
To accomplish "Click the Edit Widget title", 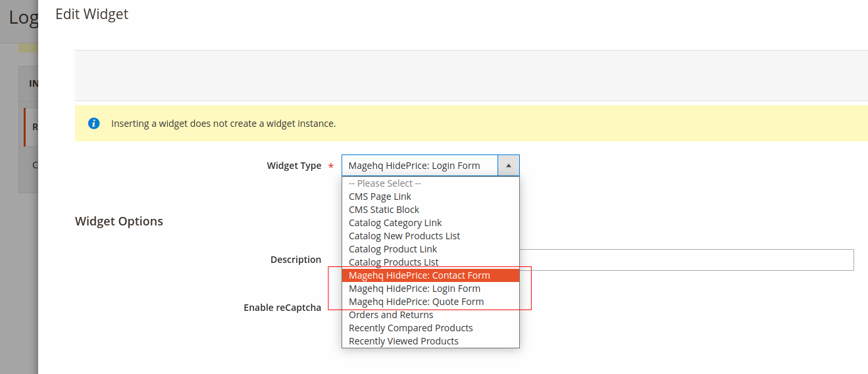I will tap(91, 14).
